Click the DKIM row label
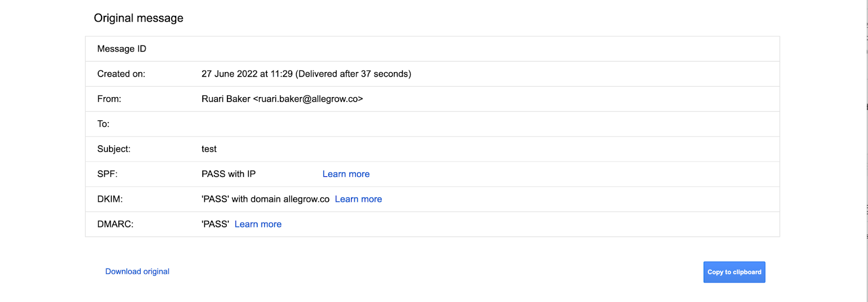The height and width of the screenshot is (302, 868). pyautogui.click(x=110, y=199)
